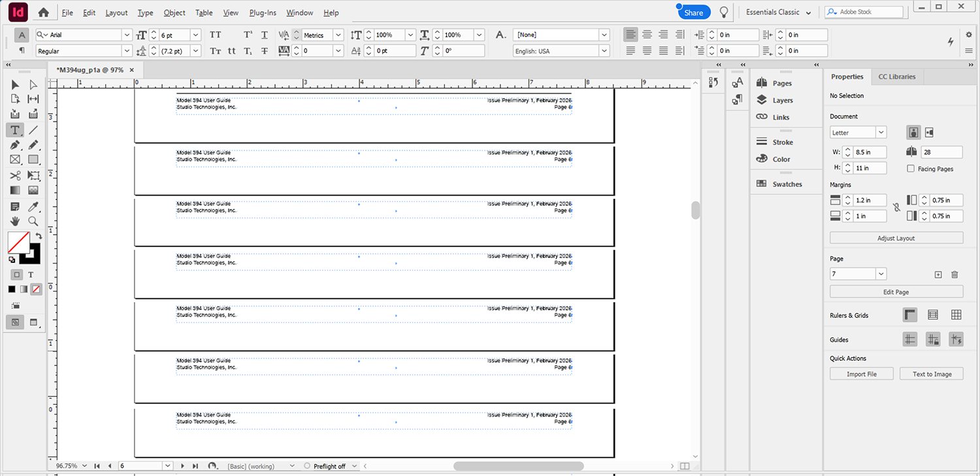Open the Window menu
This screenshot has height=476, width=980.
(299, 12)
